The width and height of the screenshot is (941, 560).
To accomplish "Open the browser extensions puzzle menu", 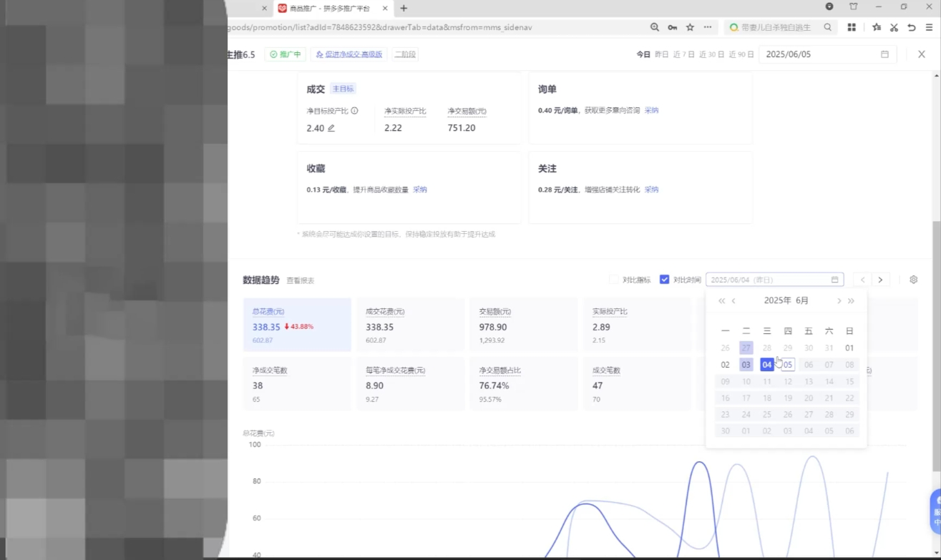I will (852, 26).
